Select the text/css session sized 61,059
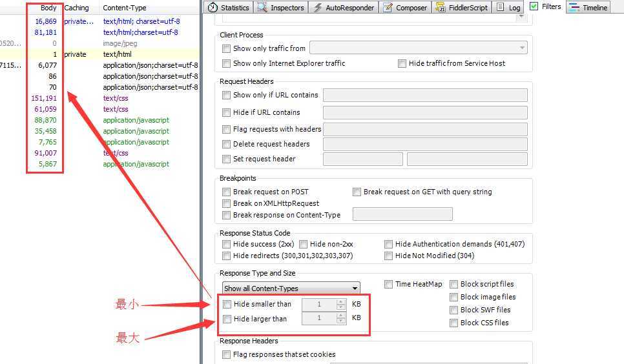 click(x=99, y=109)
